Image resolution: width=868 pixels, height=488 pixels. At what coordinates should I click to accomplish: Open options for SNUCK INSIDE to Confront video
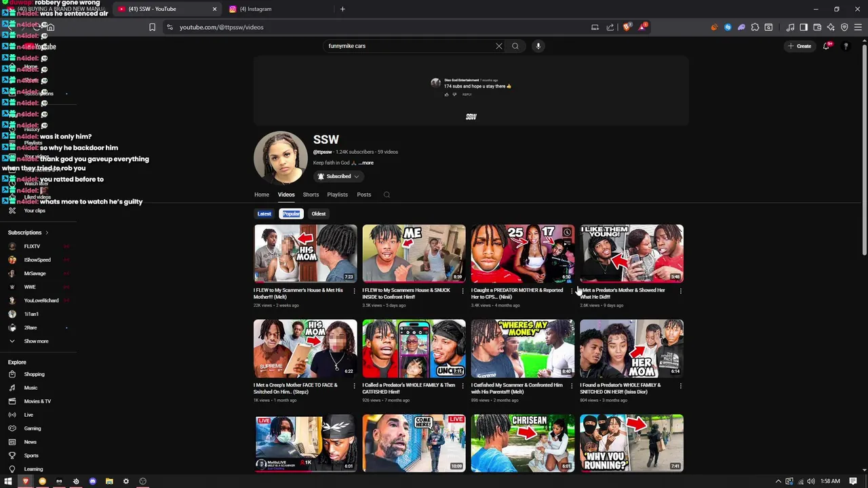coord(462,291)
